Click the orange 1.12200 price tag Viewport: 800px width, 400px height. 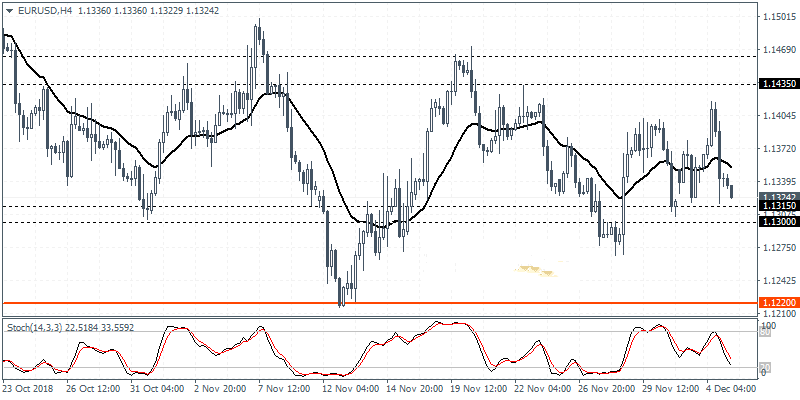778,302
